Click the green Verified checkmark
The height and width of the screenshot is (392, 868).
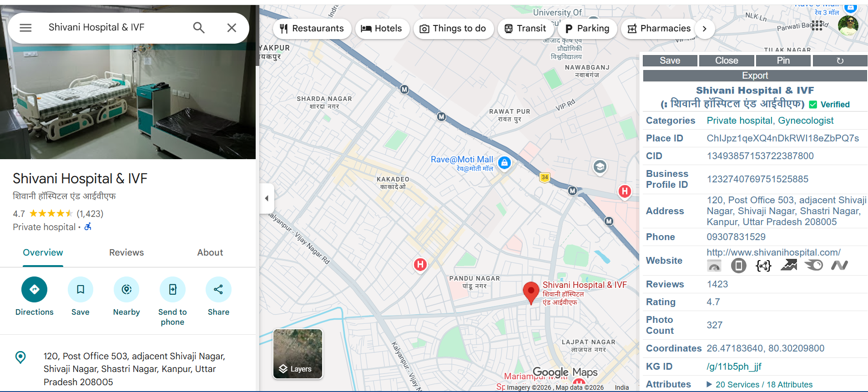(813, 105)
